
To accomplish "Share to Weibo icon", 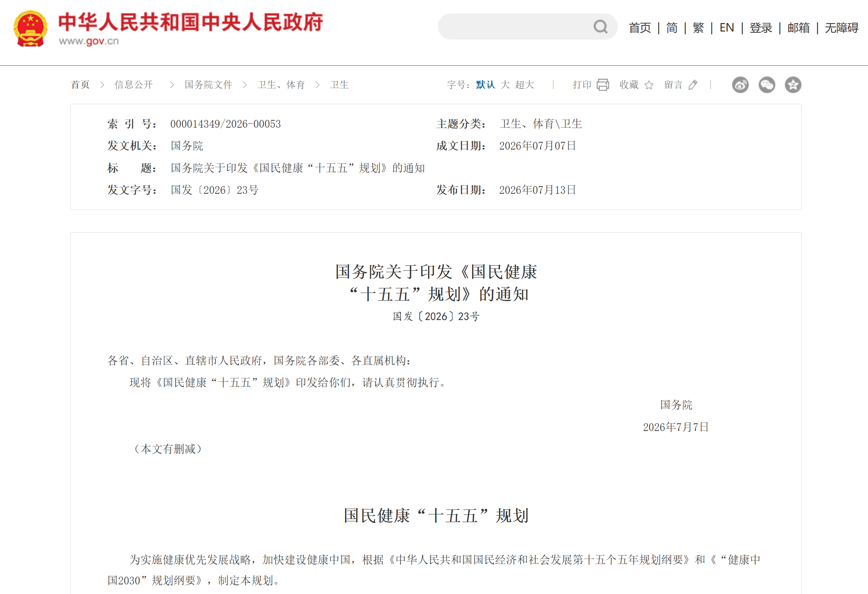I will click(x=740, y=85).
